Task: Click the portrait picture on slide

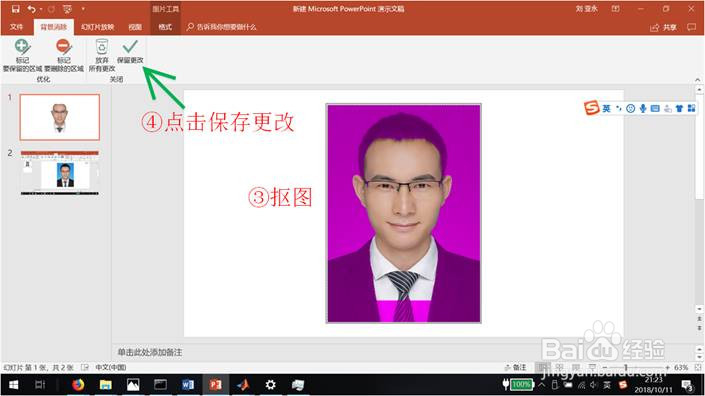Action: point(404,214)
